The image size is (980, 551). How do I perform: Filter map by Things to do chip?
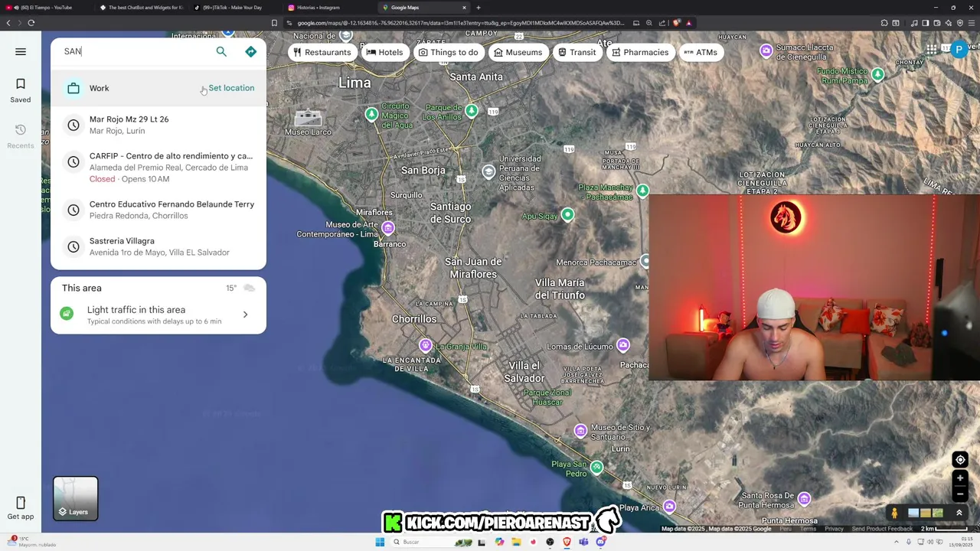[448, 52]
